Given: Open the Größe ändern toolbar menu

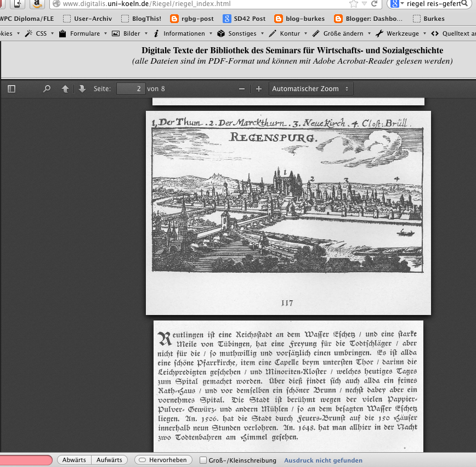Looking at the screenshot, I should pos(343,33).
